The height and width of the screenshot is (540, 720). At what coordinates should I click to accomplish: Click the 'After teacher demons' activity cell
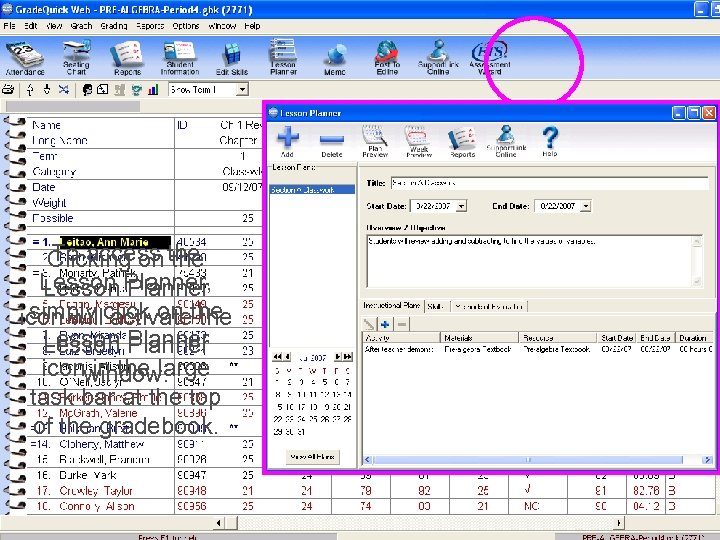click(x=399, y=349)
